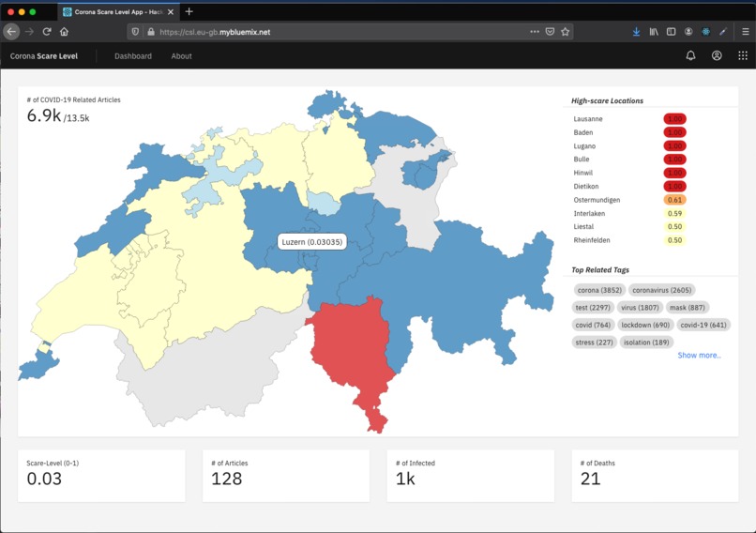This screenshot has width=756, height=533.
Task: Bookmark this page with star icon
Action: 565,32
